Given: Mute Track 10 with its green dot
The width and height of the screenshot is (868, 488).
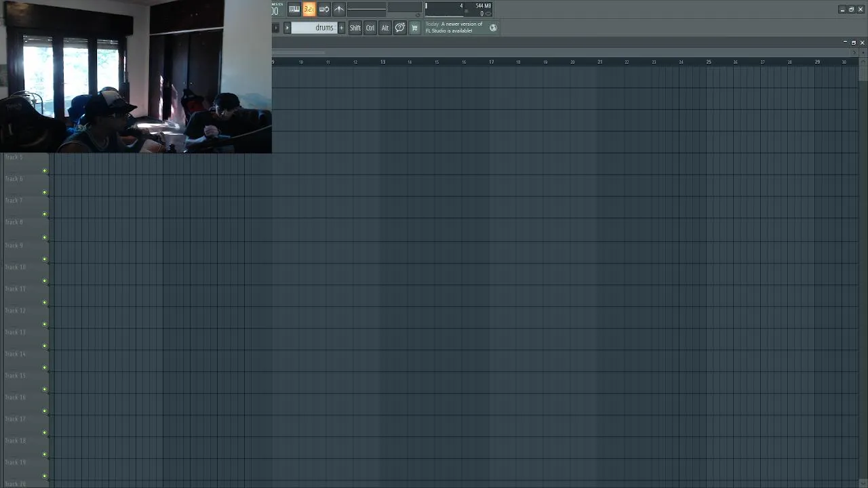Looking at the screenshot, I should coord(45,281).
